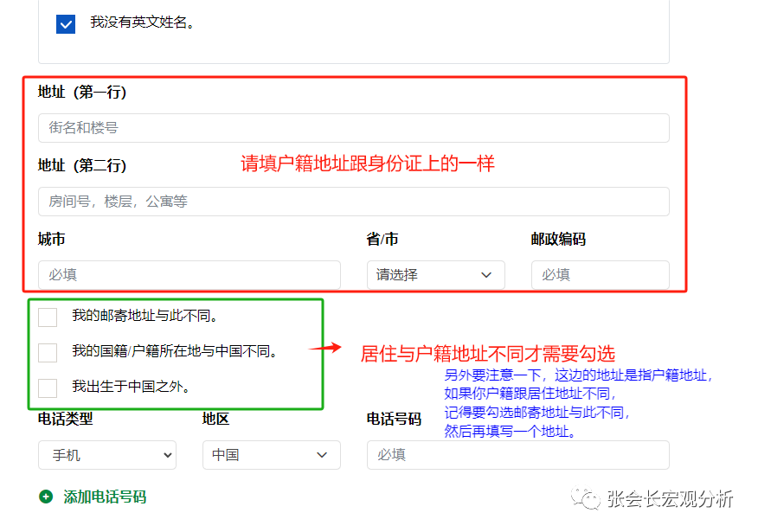Click the red note 请填户籍地址跟身份证上的一样
The height and width of the screenshot is (532, 758).
click(367, 163)
